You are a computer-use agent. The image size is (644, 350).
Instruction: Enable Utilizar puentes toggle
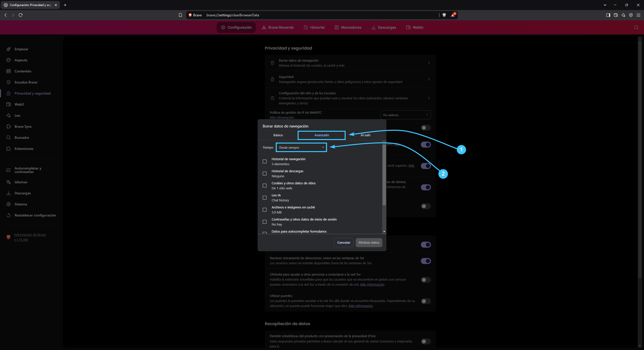pyautogui.click(x=426, y=301)
